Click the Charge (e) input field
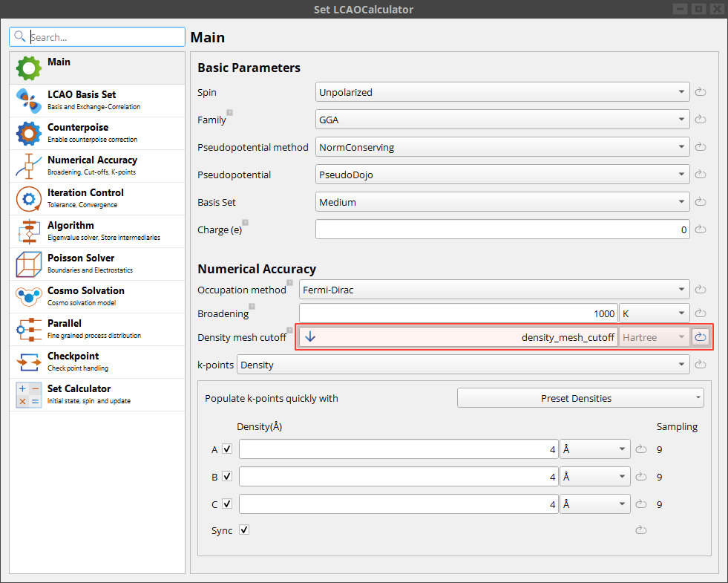 [x=502, y=229]
